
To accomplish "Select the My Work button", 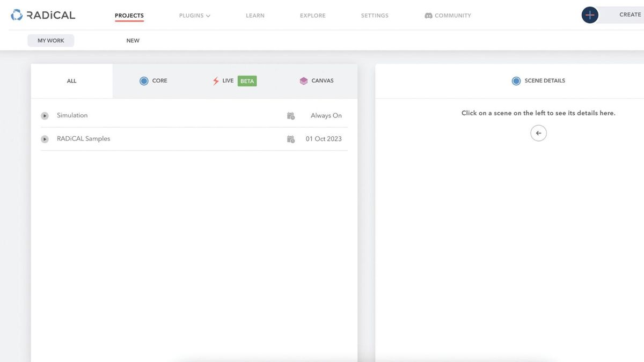I will pos(51,41).
